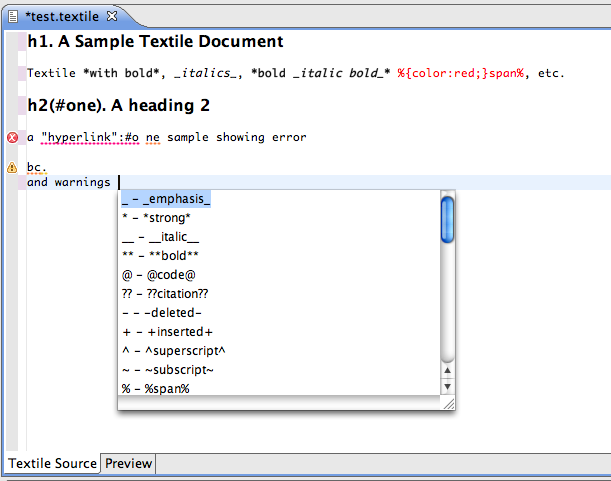The image size is (611, 481).
Task: Click the "h2(#one). A heading 2" line
Action: click(x=119, y=106)
